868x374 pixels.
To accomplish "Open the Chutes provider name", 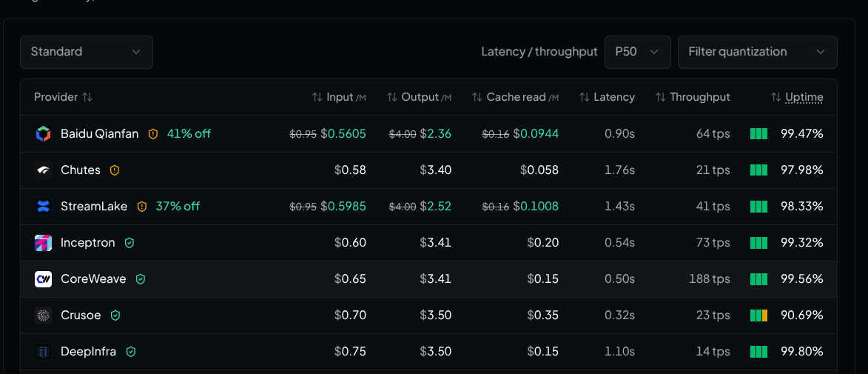I will pyautogui.click(x=81, y=170).
